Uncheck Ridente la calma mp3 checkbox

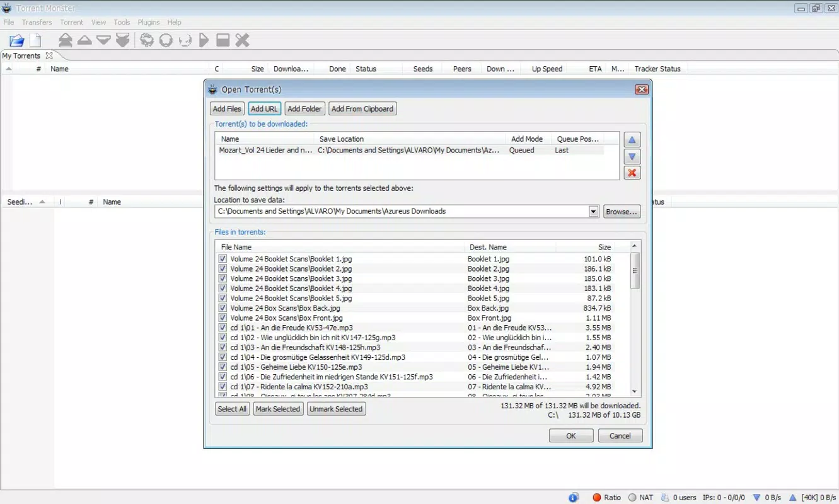[x=223, y=387]
